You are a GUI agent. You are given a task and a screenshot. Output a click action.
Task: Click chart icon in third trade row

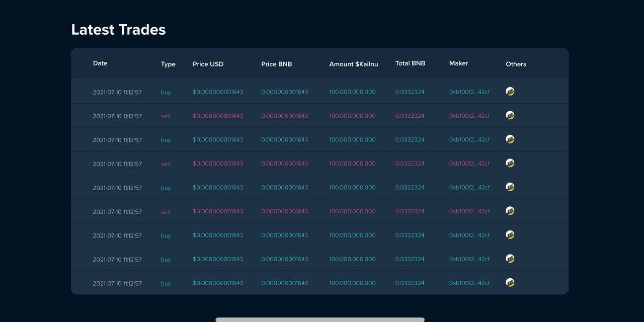tap(510, 139)
